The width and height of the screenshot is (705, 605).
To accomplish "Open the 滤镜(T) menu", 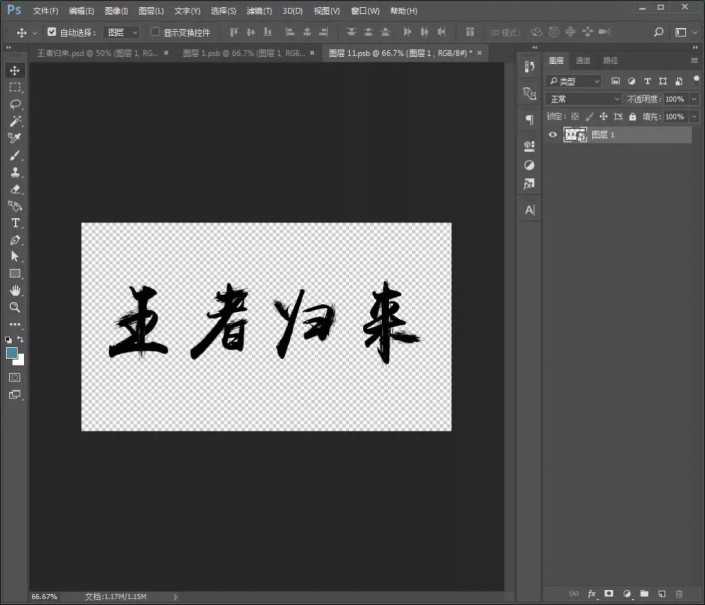I will point(260,10).
